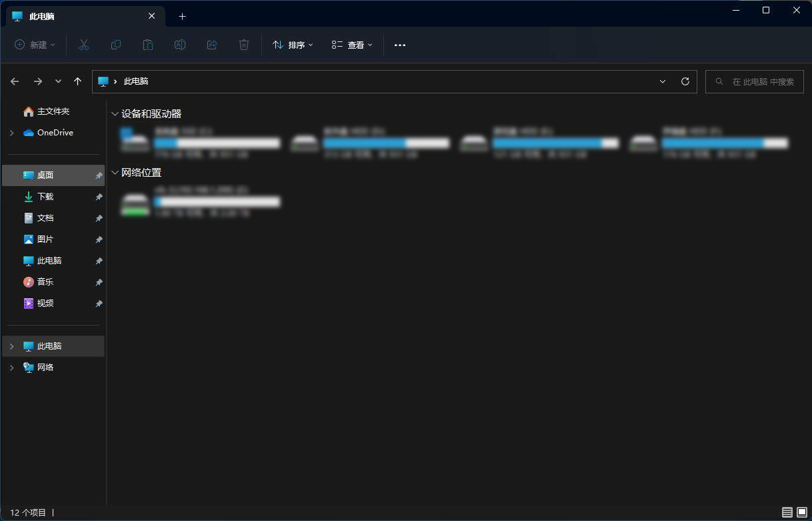Collapse the 设备和驱动器 group
Viewport: 812px width, 521px height.
(115, 114)
